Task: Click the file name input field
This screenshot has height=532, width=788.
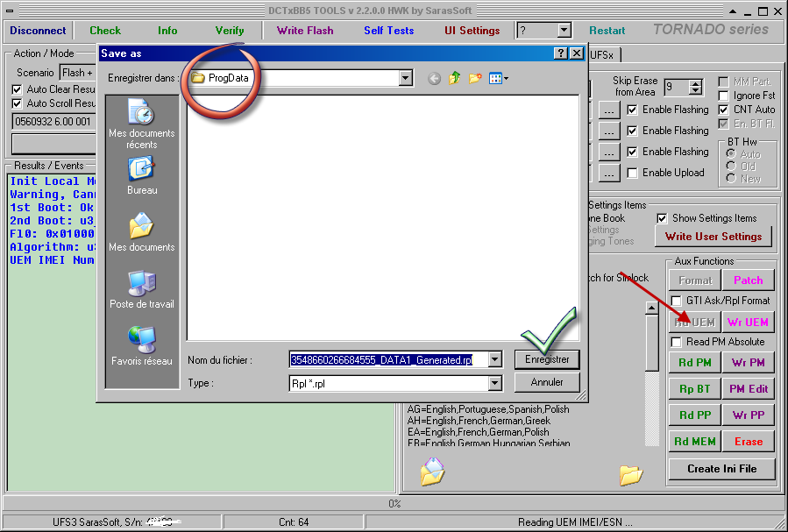Action: pyautogui.click(x=388, y=359)
